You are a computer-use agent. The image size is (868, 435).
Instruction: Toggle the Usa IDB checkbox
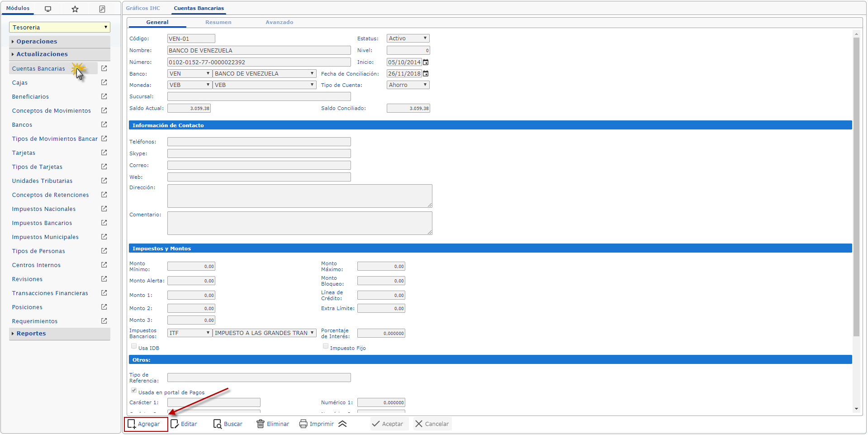134,346
